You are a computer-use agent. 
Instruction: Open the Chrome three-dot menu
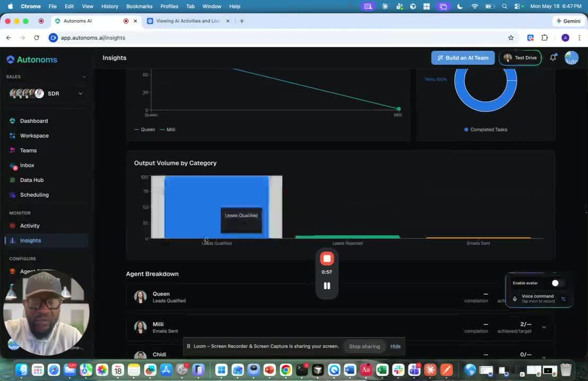point(580,38)
